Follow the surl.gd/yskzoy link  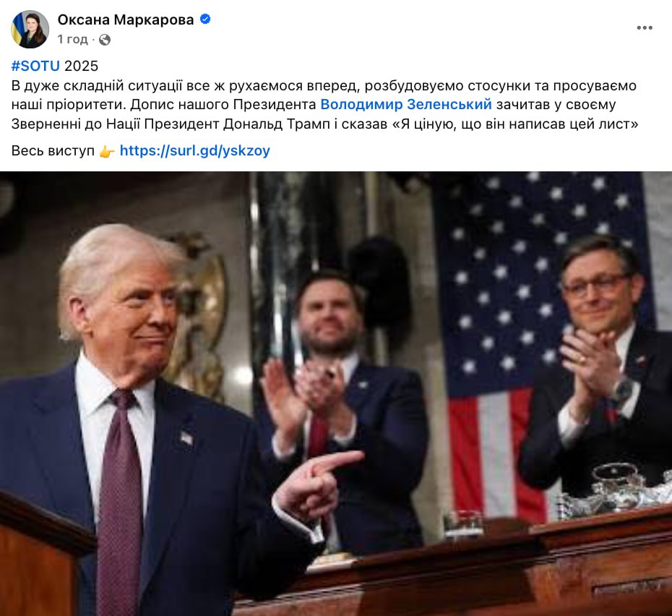tap(195, 150)
